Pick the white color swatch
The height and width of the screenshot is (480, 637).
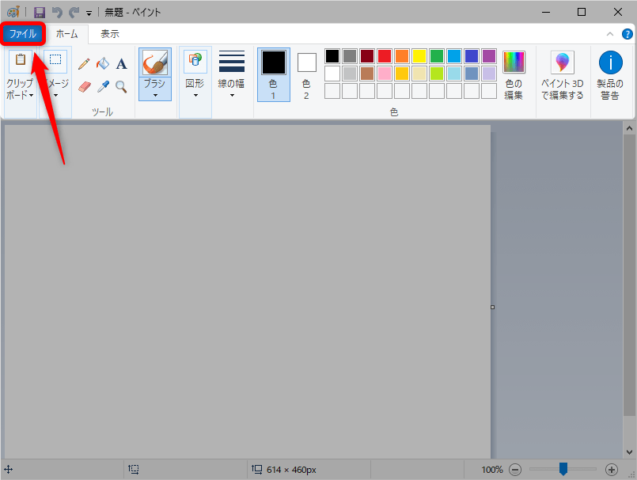332,74
